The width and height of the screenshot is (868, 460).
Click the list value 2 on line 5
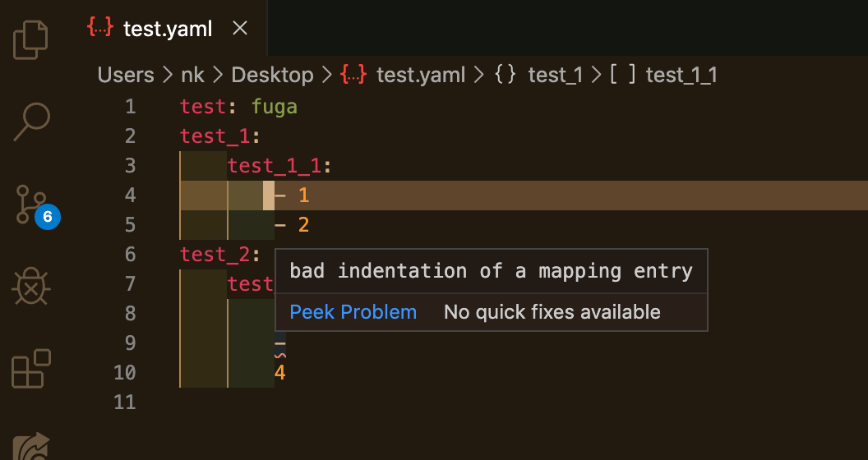(303, 224)
